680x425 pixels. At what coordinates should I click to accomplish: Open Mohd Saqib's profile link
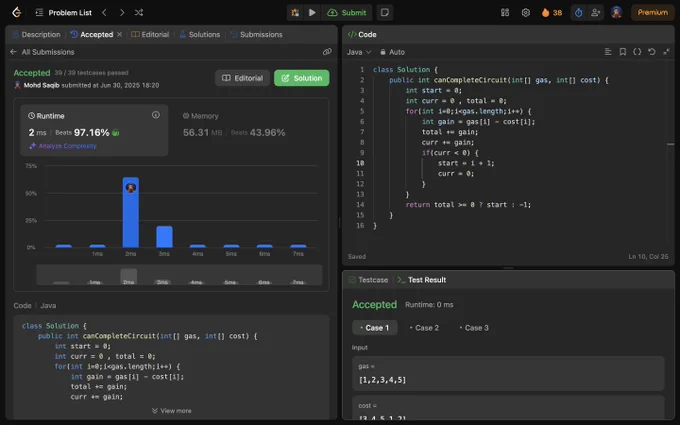click(41, 85)
